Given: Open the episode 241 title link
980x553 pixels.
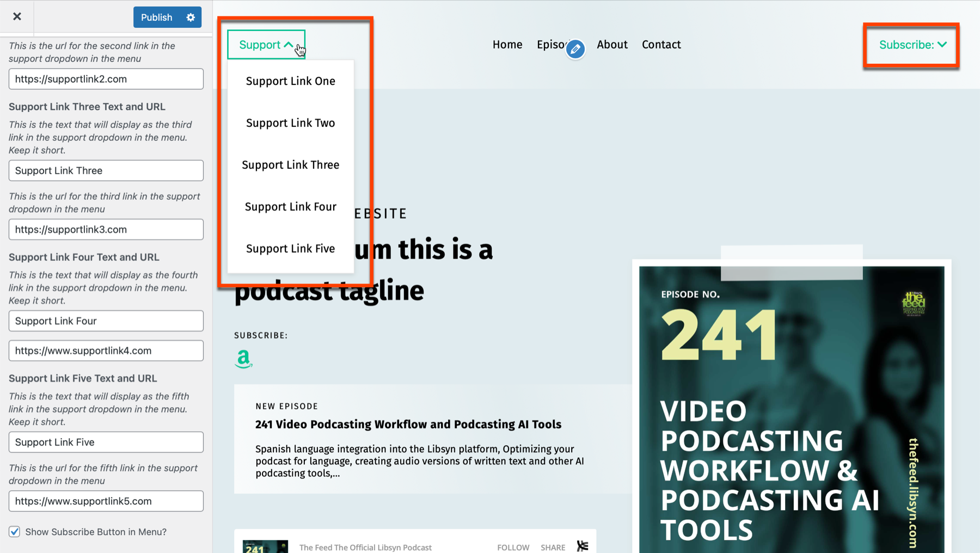Looking at the screenshot, I should 408,425.
